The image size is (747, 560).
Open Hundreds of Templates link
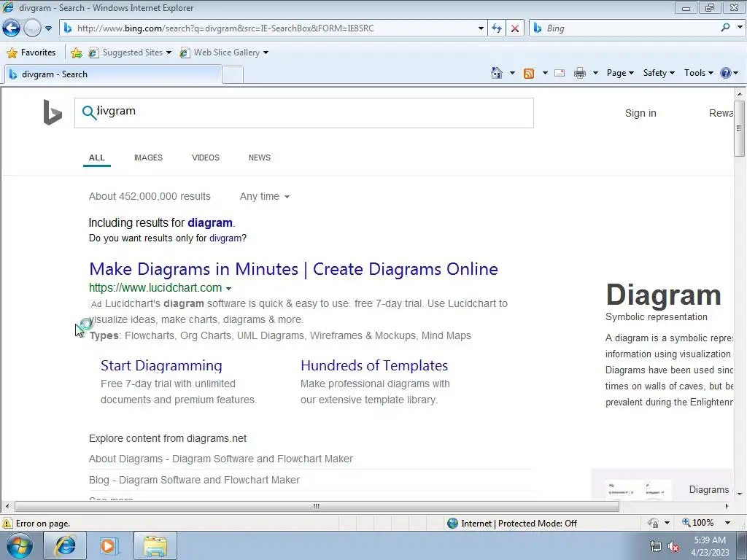[374, 365]
